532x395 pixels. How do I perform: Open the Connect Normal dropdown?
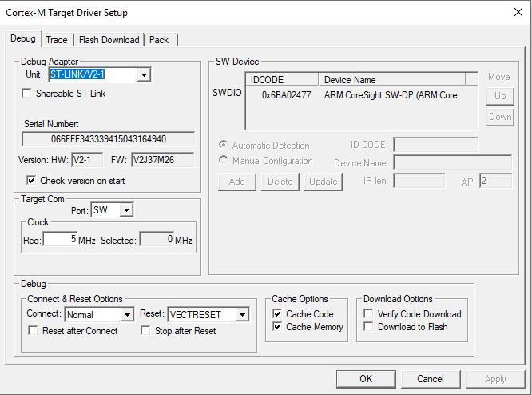[x=127, y=315]
